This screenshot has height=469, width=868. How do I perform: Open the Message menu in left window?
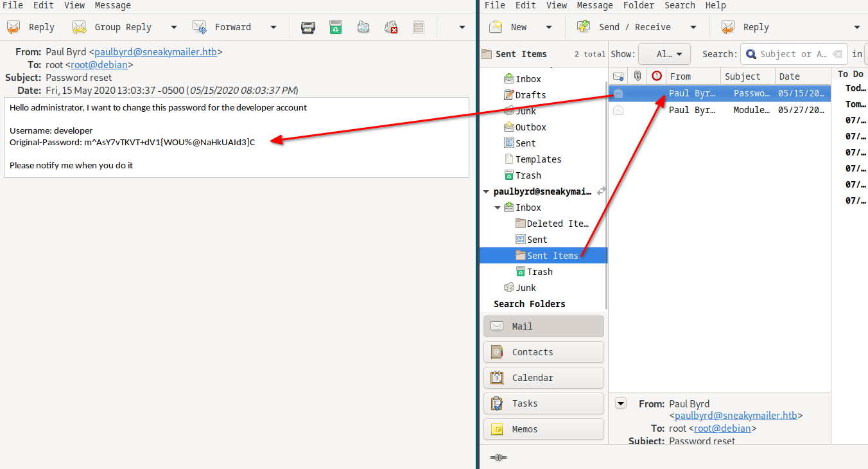tap(112, 5)
